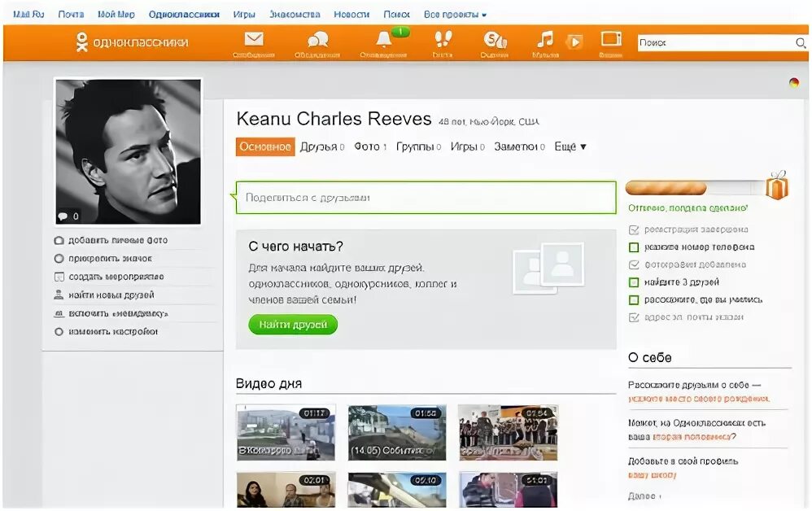The width and height of the screenshot is (812, 511).
Task: Click the Одноклассники logo in the orange bar
Action: [132, 42]
